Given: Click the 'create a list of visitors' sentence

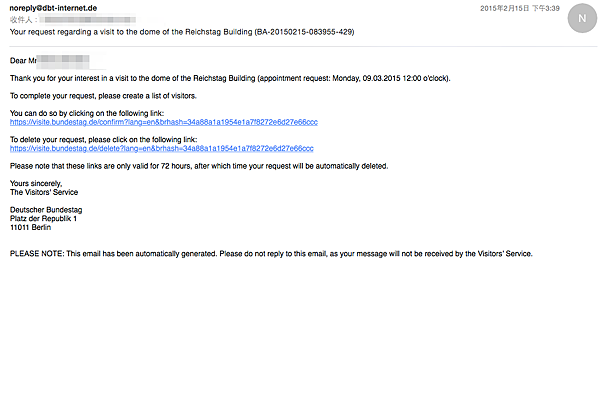Looking at the screenshot, I should (x=103, y=96).
